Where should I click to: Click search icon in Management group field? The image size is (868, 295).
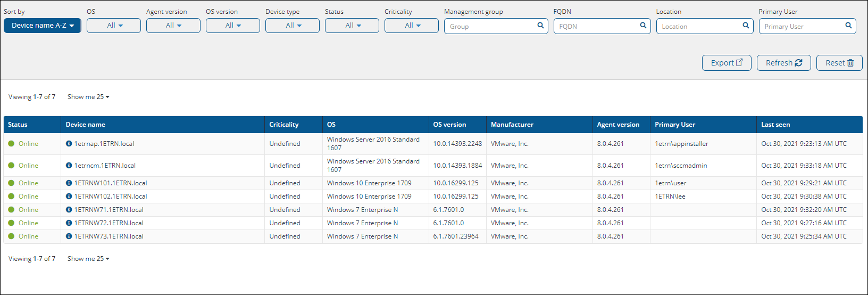tap(540, 26)
